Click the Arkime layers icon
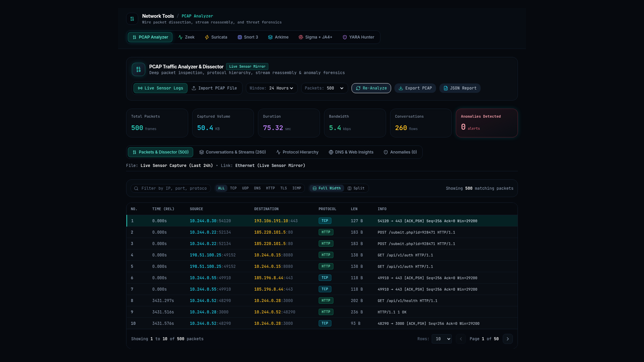This screenshot has height=362, width=644. click(270, 37)
